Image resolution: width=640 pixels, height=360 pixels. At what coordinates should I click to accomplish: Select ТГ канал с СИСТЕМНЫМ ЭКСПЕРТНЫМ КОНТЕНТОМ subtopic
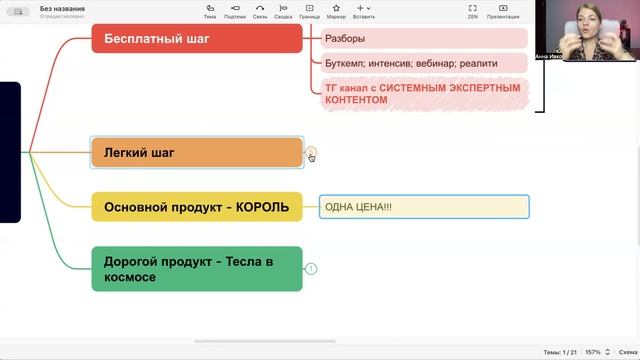425,94
